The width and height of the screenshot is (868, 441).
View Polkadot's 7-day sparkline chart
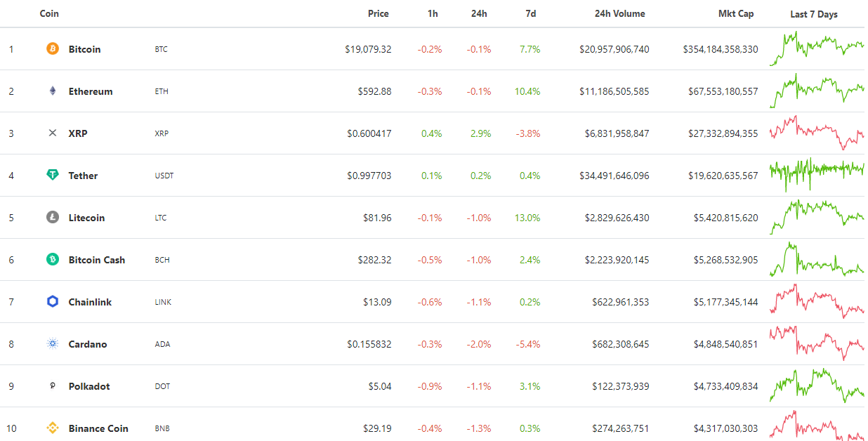point(817,385)
